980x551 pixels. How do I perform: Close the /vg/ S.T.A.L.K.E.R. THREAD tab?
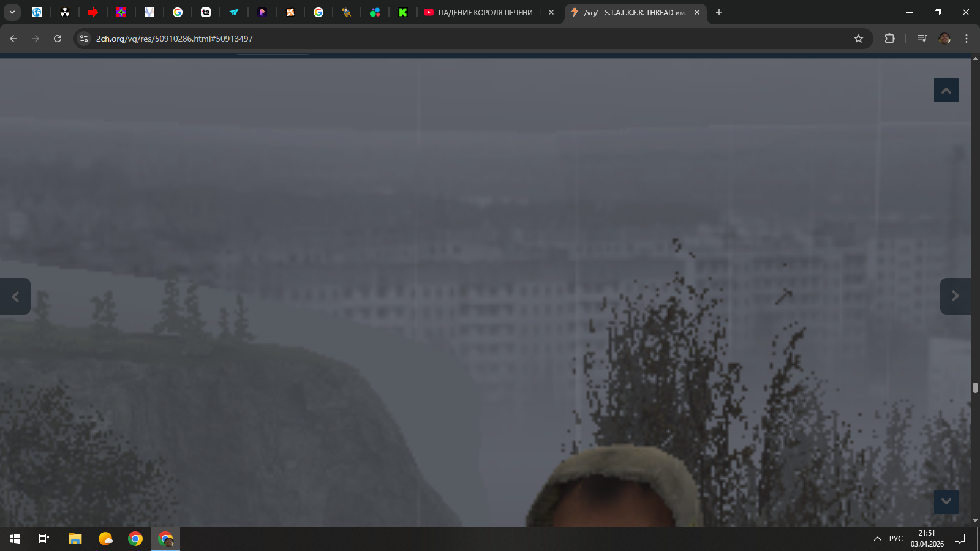point(697,12)
